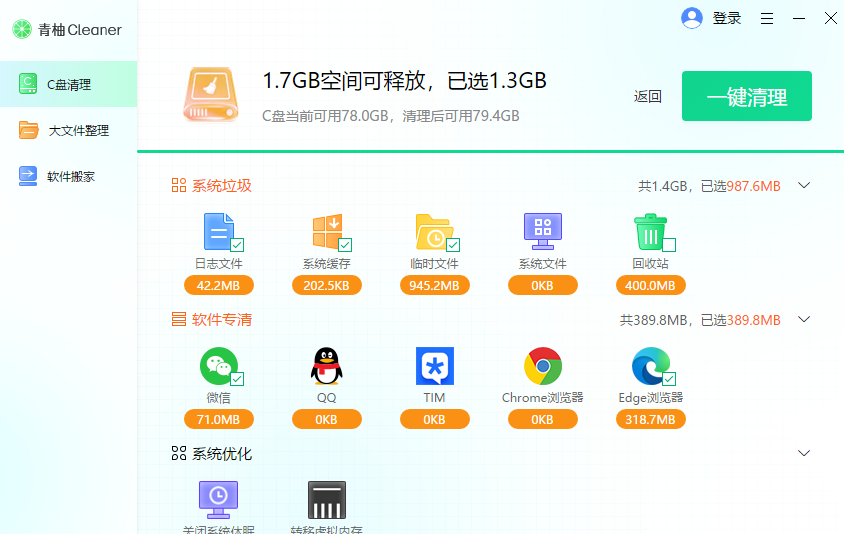Click the 共1.4GB，已选987.6MB summary text
Screen dimensions: 844x534
pyautogui.click(x=709, y=186)
